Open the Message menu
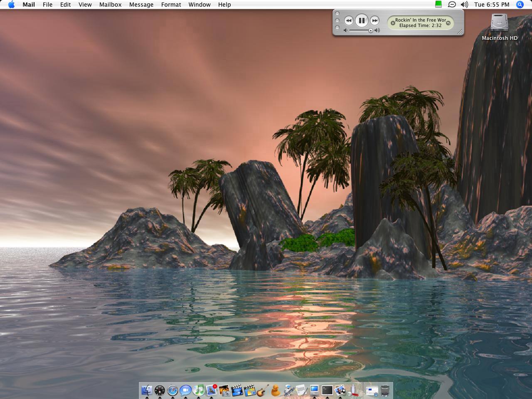Image resolution: width=532 pixels, height=399 pixels. tap(141, 5)
